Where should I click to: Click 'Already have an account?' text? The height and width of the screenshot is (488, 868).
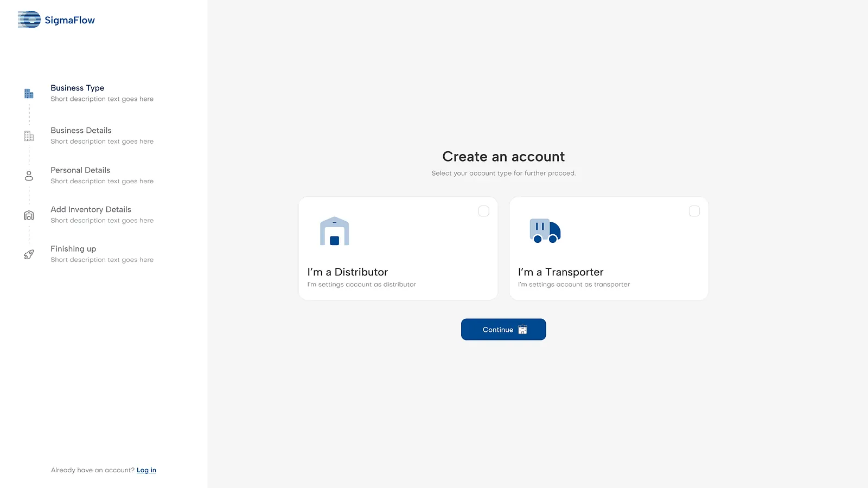click(x=93, y=470)
